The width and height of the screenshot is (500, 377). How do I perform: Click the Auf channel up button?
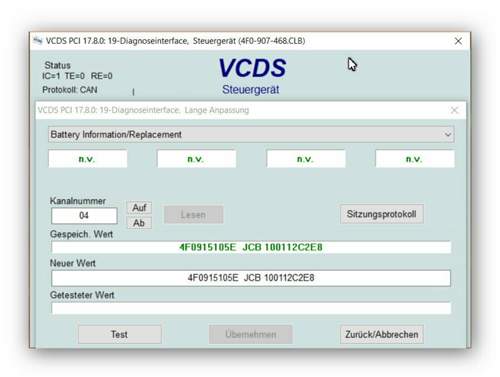(x=139, y=208)
